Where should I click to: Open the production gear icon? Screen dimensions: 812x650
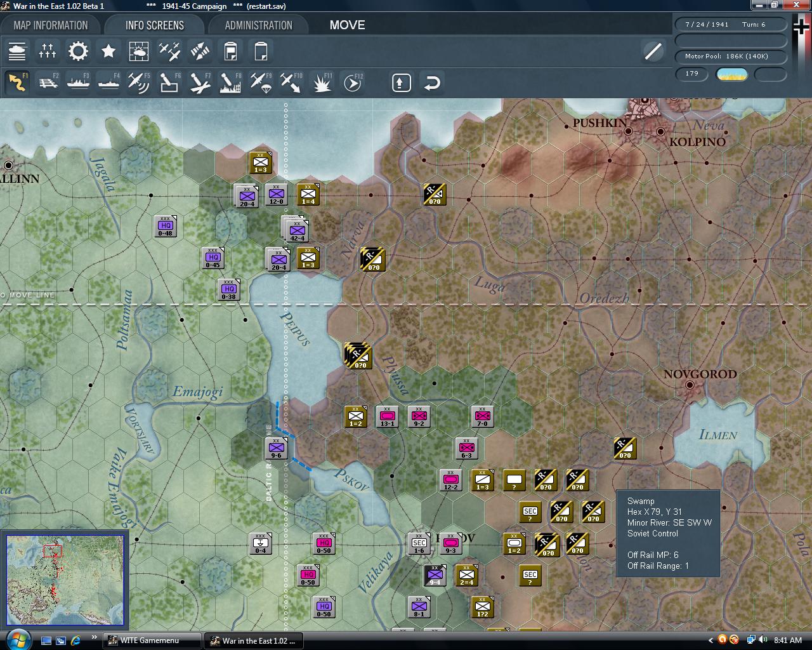point(78,51)
